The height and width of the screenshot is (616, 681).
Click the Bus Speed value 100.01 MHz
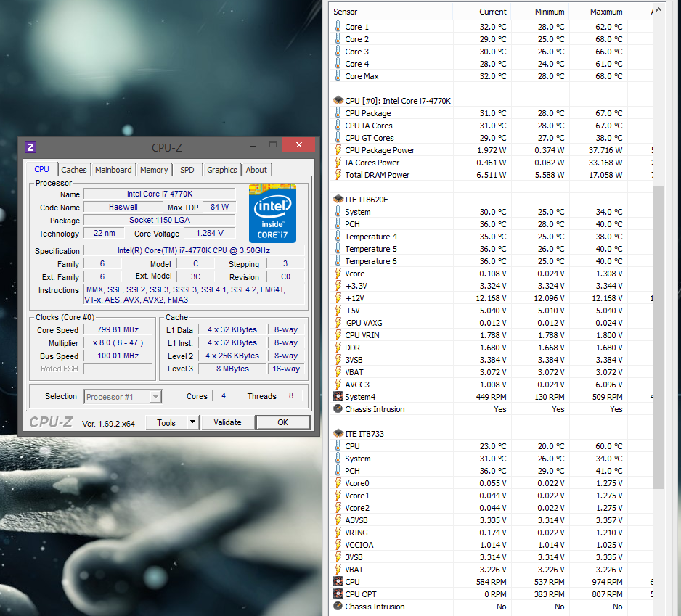pyautogui.click(x=118, y=356)
